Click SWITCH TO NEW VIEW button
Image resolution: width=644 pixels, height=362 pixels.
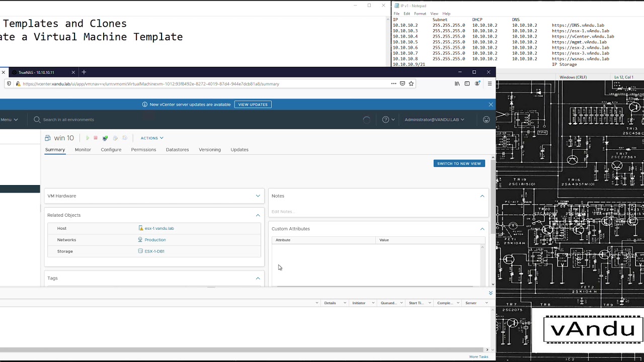point(459,163)
